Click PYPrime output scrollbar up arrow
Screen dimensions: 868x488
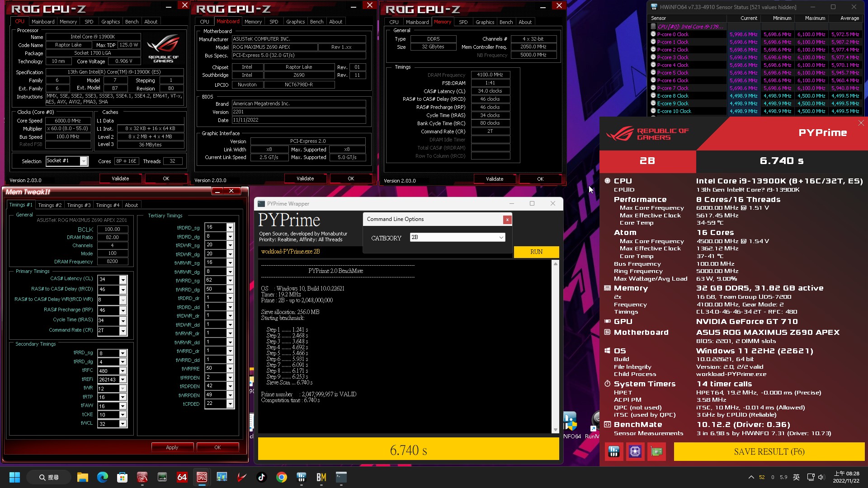pyautogui.click(x=556, y=264)
